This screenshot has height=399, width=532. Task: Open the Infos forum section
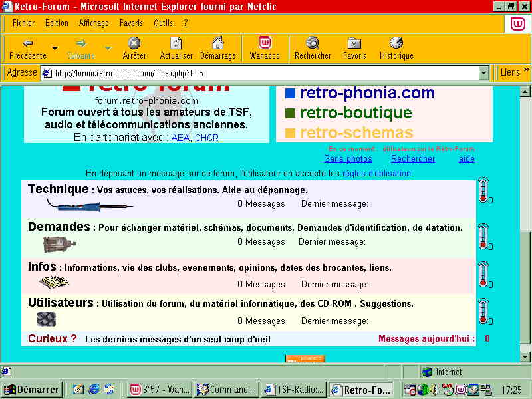42,267
